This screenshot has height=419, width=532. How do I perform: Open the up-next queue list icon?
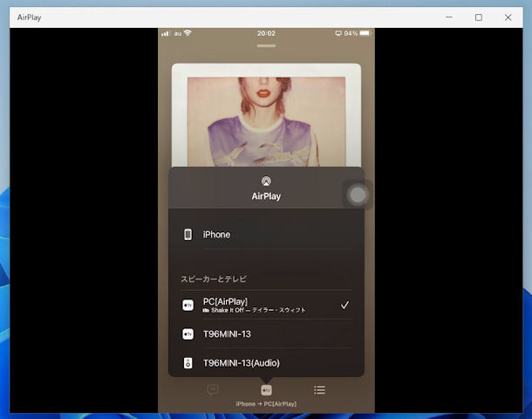click(x=319, y=390)
